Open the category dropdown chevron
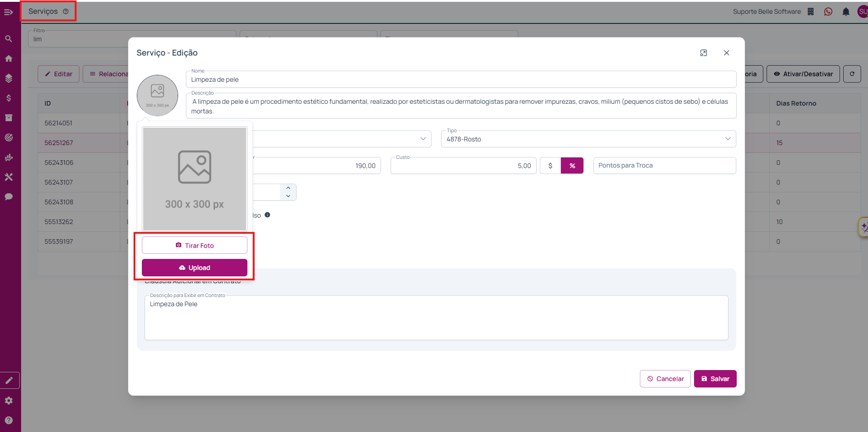The width and height of the screenshot is (868, 432). (423, 139)
